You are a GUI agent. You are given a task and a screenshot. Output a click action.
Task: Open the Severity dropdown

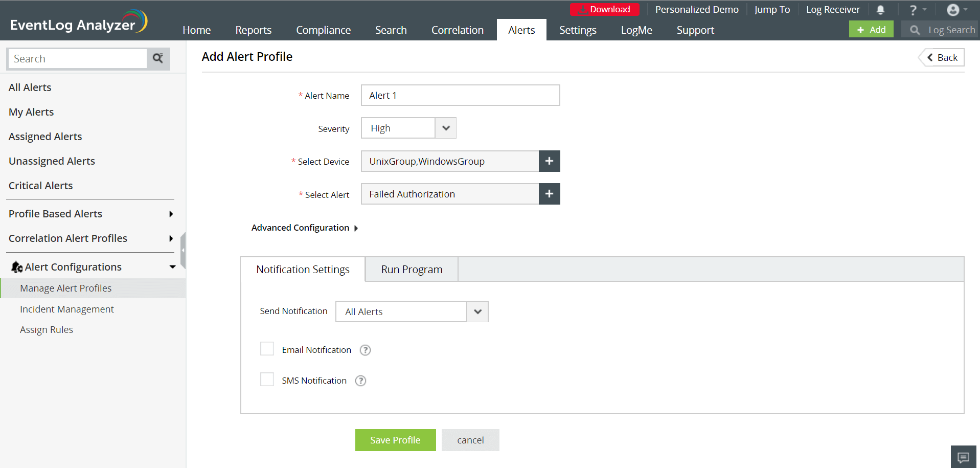(x=408, y=128)
